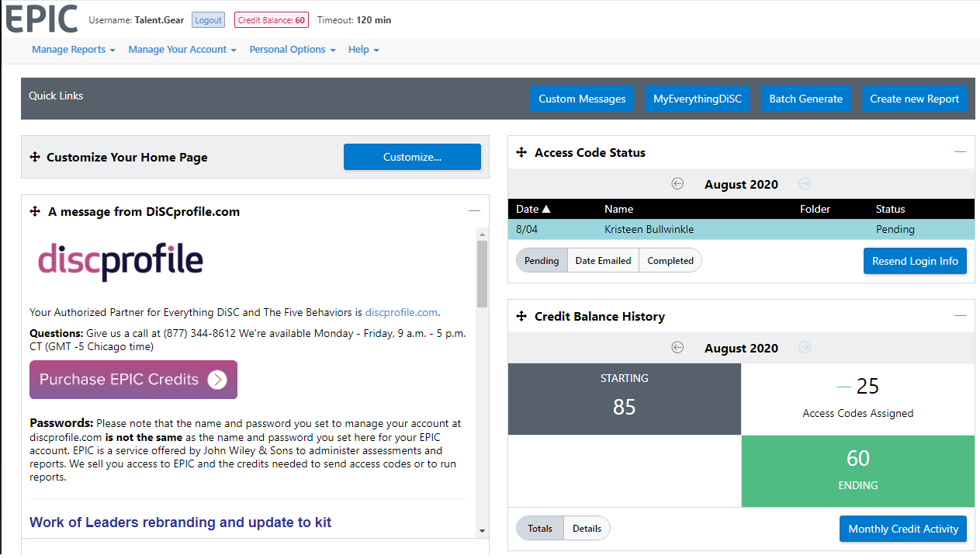
Task: Click move handle of DiSCprofile message panel
Action: tap(34, 211)
